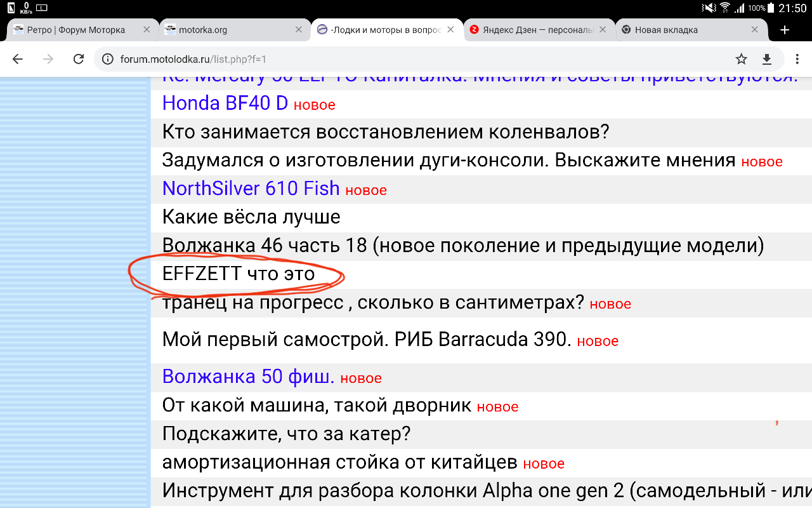The image size is (812, 508).
Task: Open the EFFZETT что это topic
Action: (239, 274)
